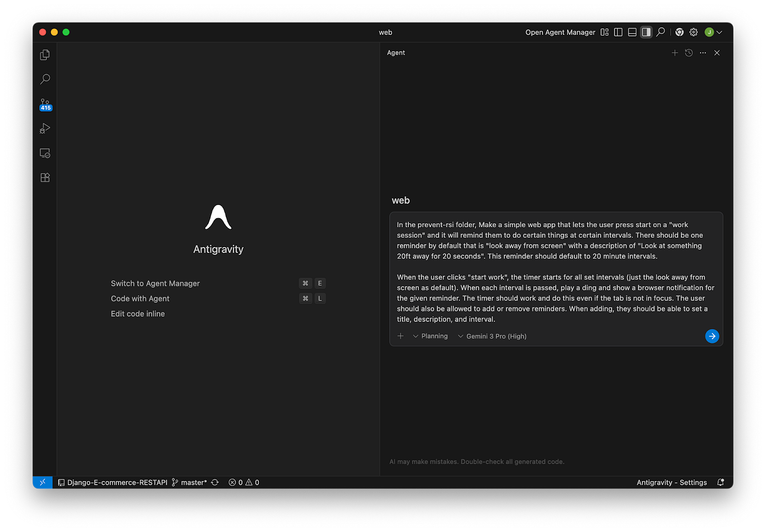The height and width of the screenshot is (532, 766).
Task: Click Switch to Agent Manager shortcut
Action: 218,283
